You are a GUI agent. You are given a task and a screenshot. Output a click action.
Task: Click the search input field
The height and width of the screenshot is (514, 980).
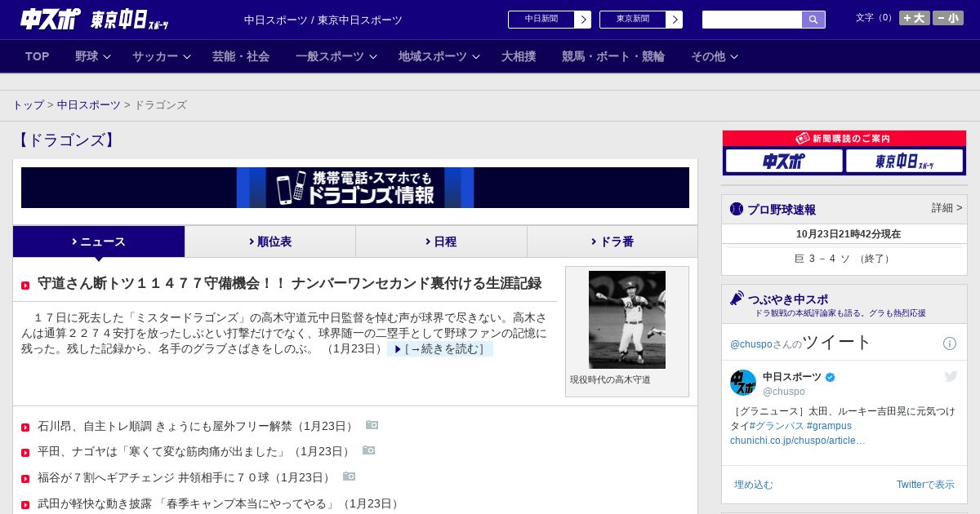(752, 20)
